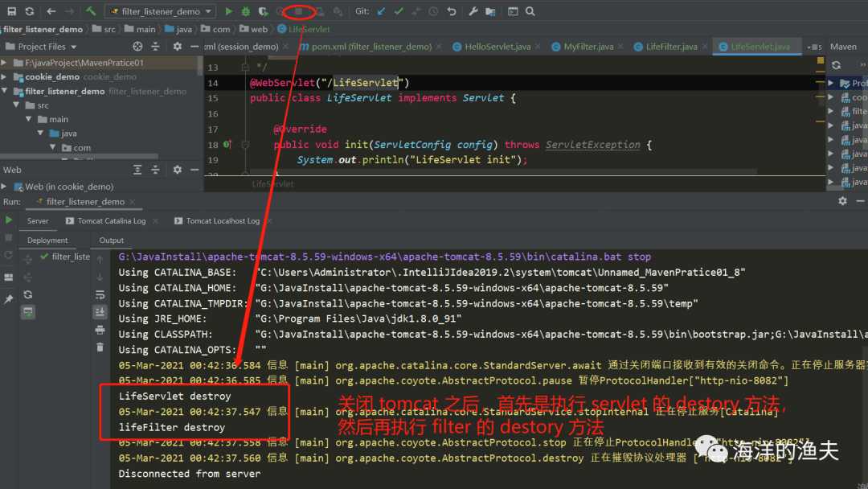
Task: Collapse all in the Project Files panel
Action: pos(156,47)
